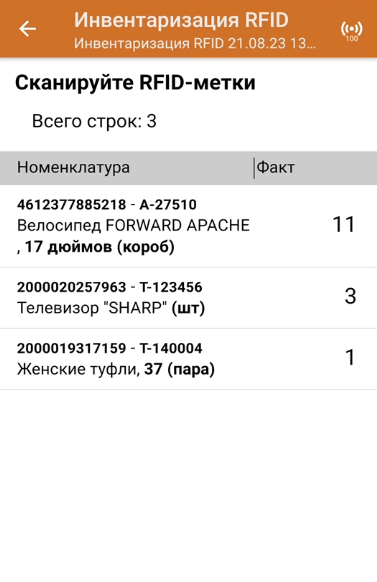This screenshot has height=582, width=377.
Task: Tap the back arrow icon
Action: point(27,29)
